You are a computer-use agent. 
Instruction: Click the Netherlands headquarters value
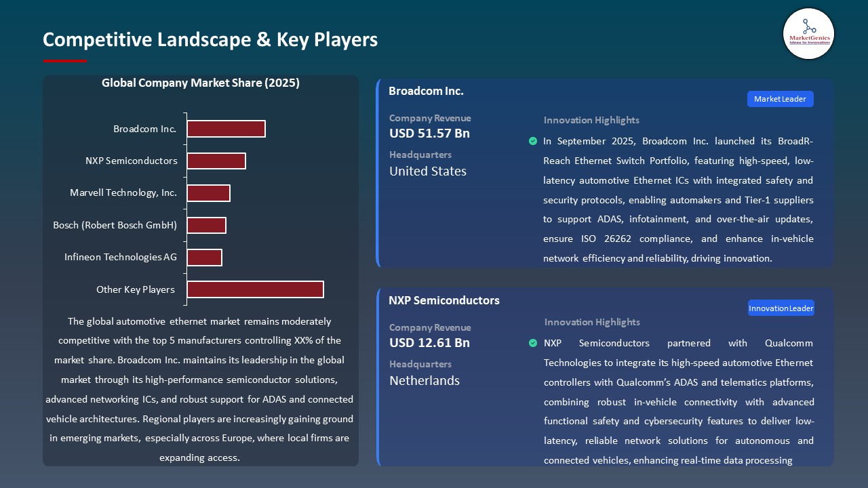pyautogui.click(x=425, y=381)
